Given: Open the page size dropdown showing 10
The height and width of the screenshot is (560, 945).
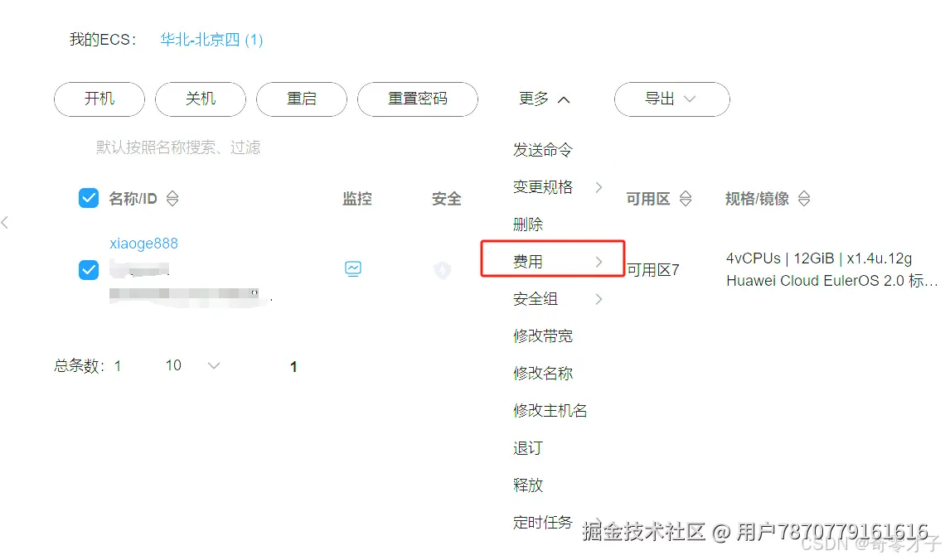Looking at the screenshot, I should [x=192, y=365].
